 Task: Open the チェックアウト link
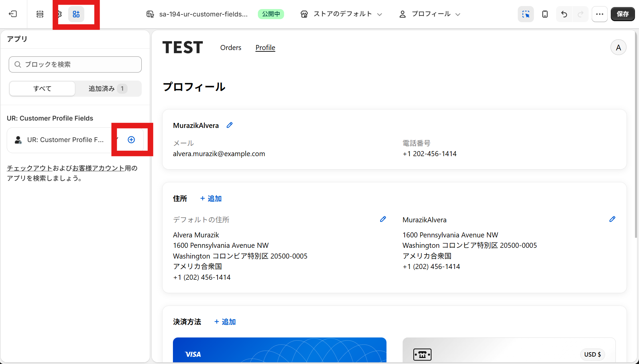coord(30,168)
